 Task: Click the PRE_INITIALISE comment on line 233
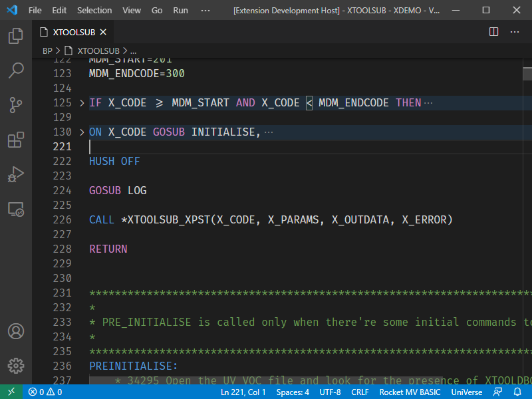click(310, 322)
